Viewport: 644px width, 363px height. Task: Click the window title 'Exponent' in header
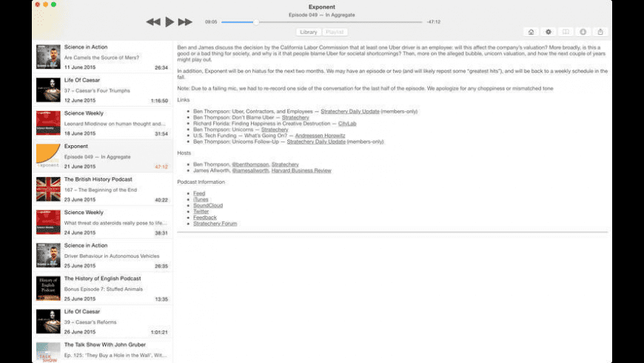tap(321, 7)
